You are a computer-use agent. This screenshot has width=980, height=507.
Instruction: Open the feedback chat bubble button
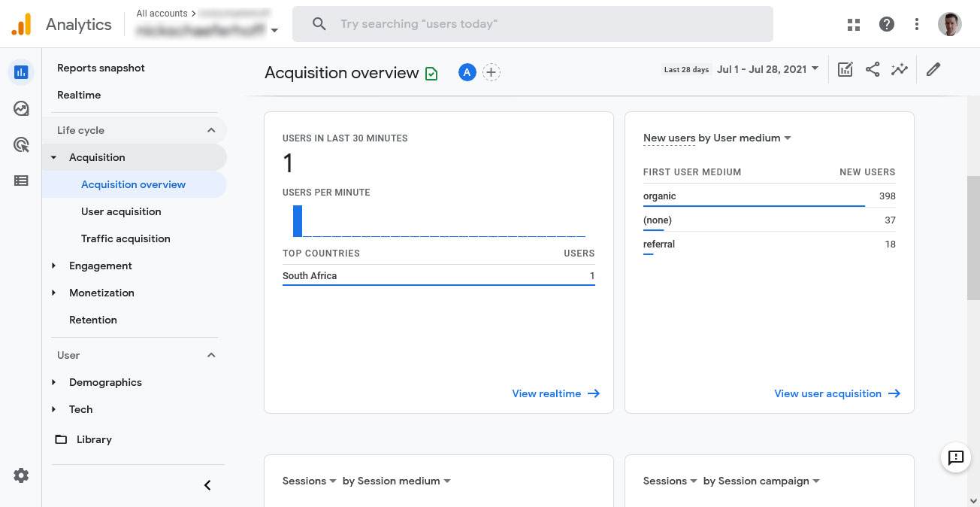click(956, 457)
